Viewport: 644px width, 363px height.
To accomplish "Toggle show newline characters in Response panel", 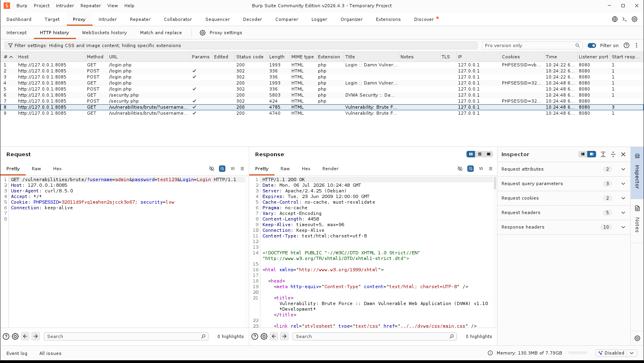I will pos(481,169).
